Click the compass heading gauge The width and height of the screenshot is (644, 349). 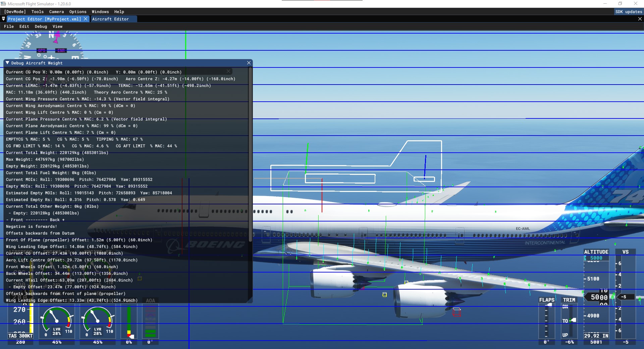(51, 45)
